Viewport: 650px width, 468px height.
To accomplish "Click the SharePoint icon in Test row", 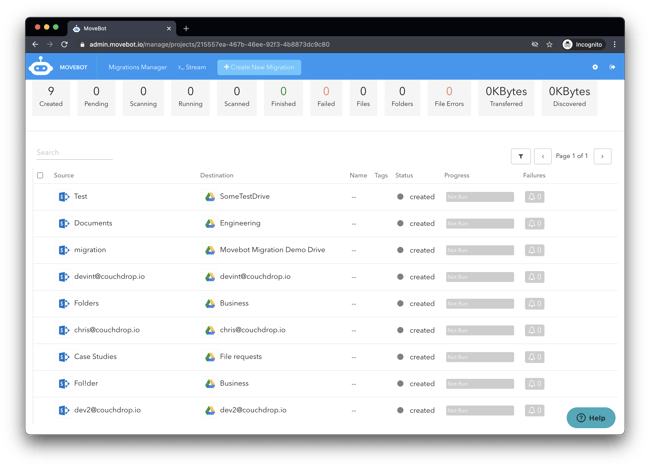I will pyautogui.click(x=64, y=197).
